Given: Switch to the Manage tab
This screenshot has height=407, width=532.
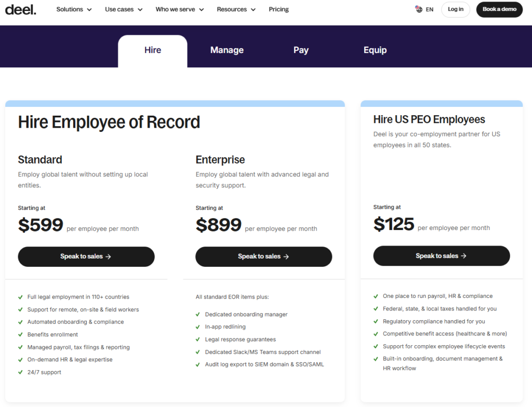Looking at the screenshot, I should click(227, 50).
